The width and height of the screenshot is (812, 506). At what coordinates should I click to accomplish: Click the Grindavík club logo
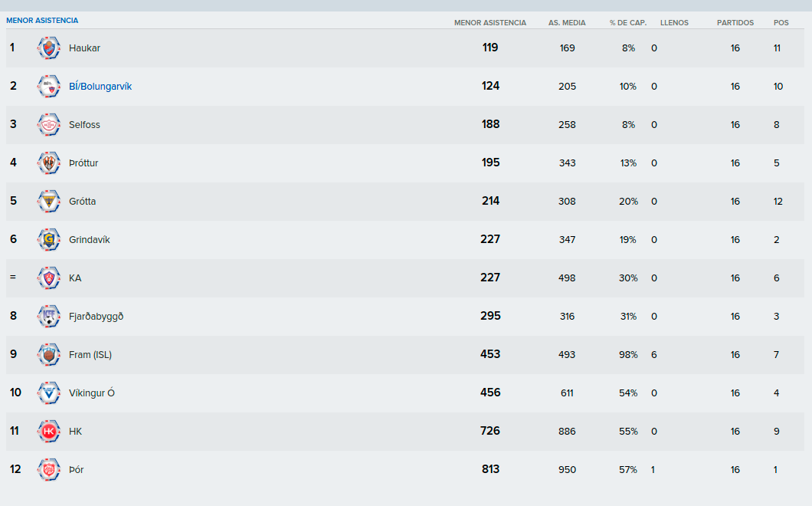coord(49,240)
